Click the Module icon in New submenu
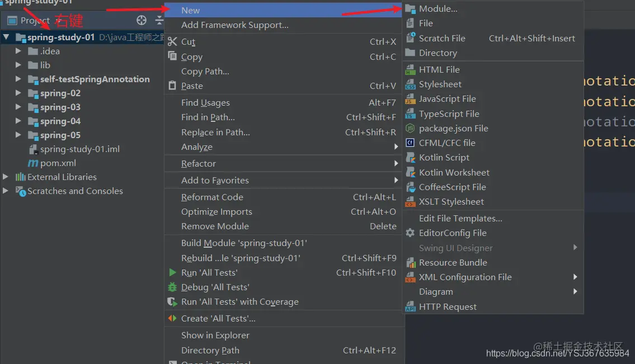The height and width of the screenshot is (364, 635). coord(410,9)
